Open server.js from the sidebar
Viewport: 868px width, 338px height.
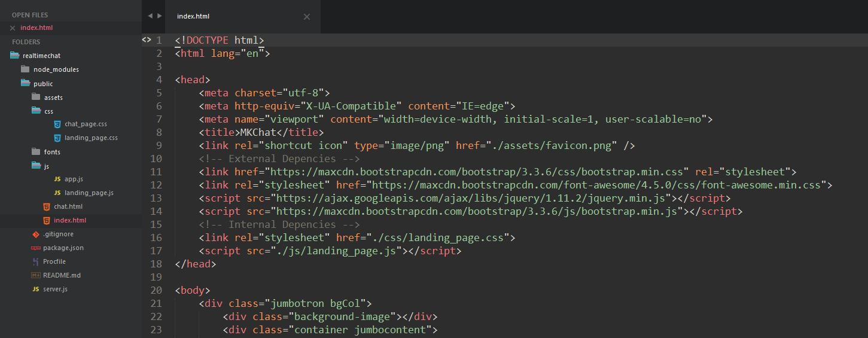click(55, 289)
